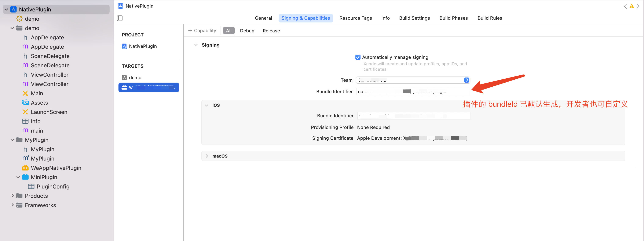This screenshot has width=644, height=241.
Task: Collapse the demo folder group
Action: [x=12, y=28]
